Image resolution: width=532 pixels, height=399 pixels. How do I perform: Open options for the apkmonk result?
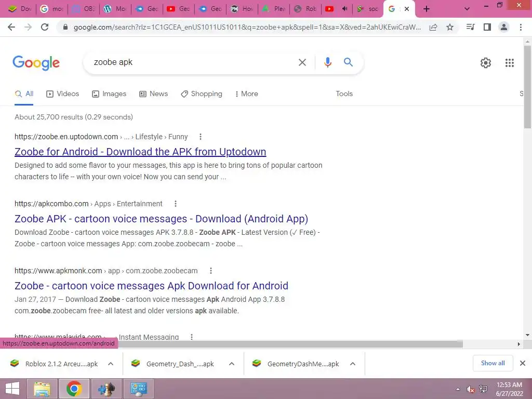pyautogui.click(x=211, y=271)
